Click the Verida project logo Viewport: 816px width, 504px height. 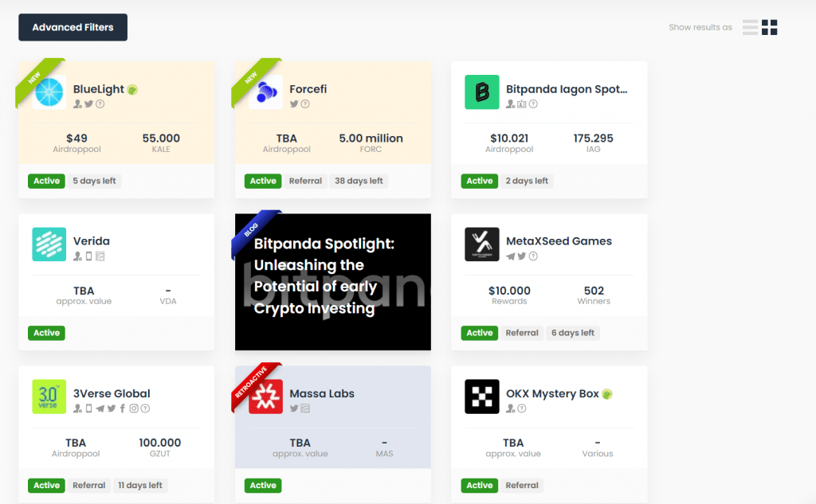pos(49,244)
